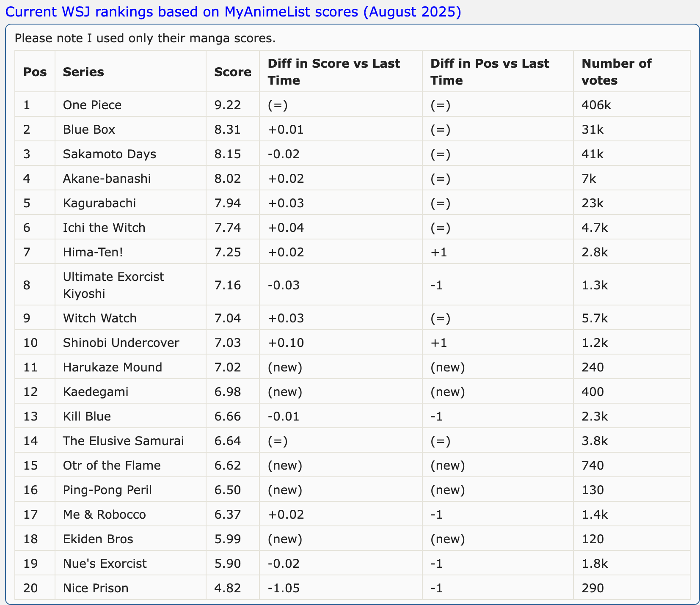700x605 pixels.
Task: Click Sakamoto Days' score 8.15
Action: [227, 154]
